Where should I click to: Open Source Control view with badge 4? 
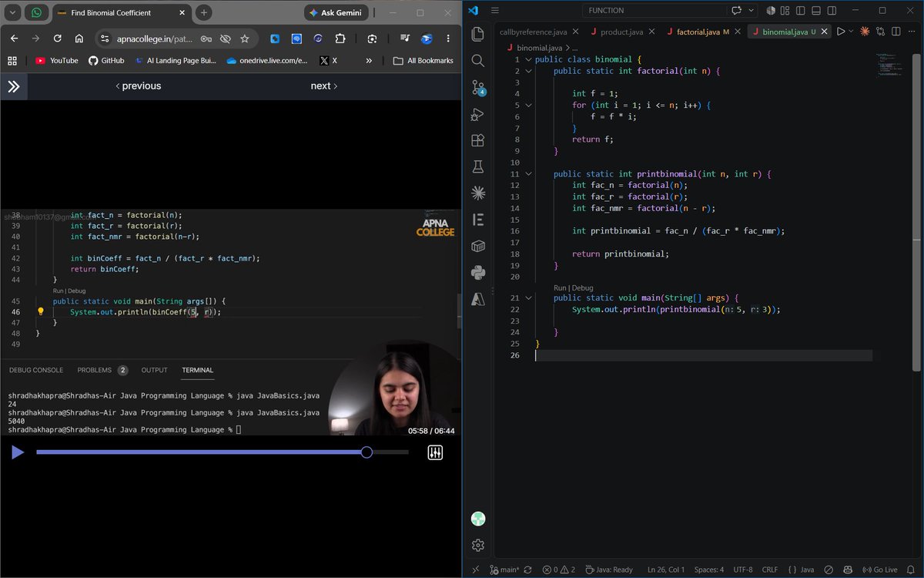pyautogui.click(x=477, y=87)
